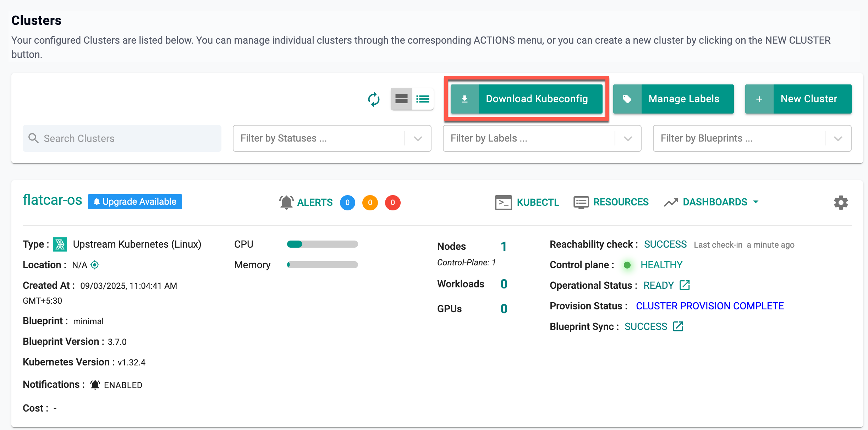Click the Memory usage bar
The height and width of the screenshot is (430, 868).
(x=322, y=265)
